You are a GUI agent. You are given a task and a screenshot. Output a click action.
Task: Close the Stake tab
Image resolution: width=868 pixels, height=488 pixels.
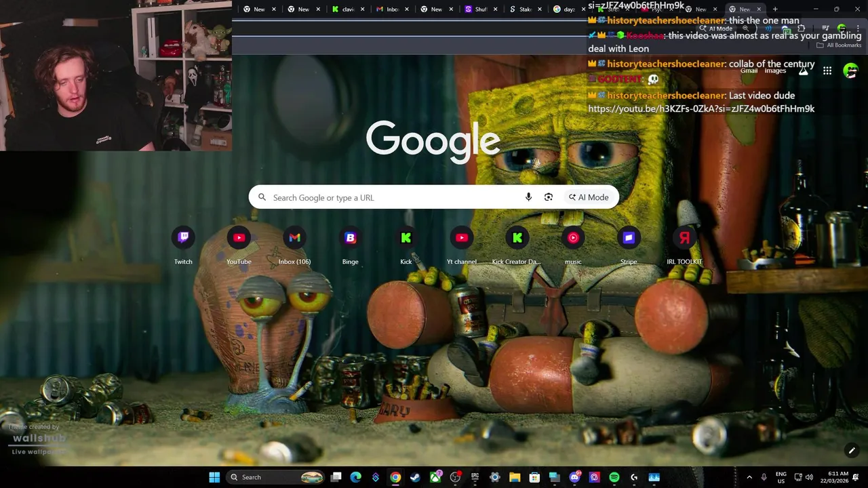pyautogui.click(x=540, y=9)
